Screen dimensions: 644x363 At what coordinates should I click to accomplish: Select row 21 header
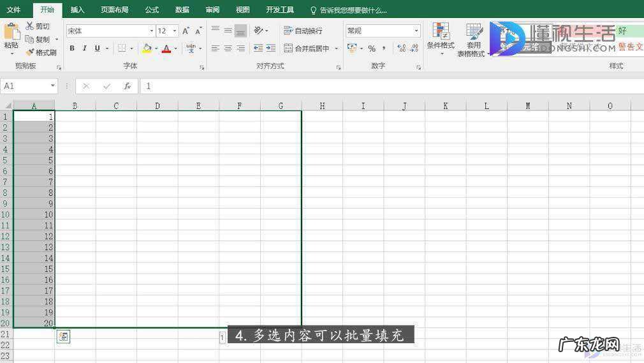coord(6,334)
